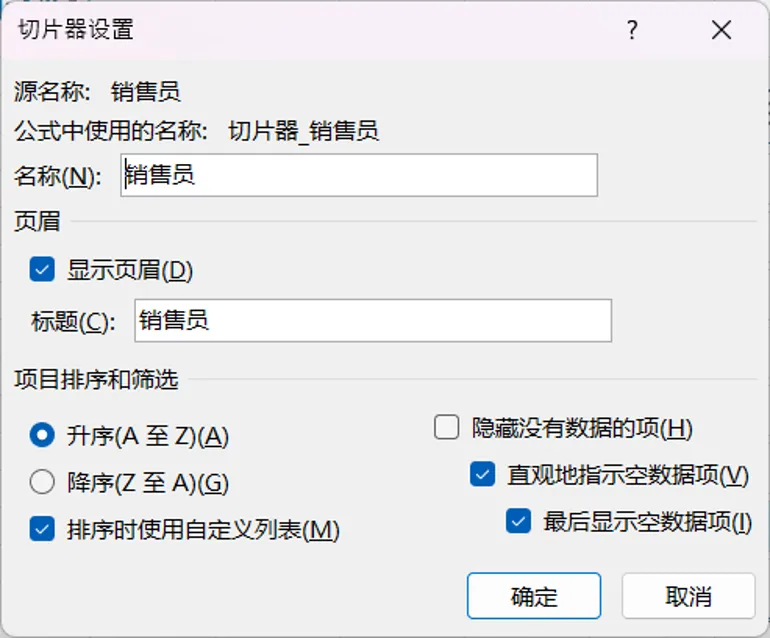Enable 隐藏没有数据的项(H)

(446, 427)
